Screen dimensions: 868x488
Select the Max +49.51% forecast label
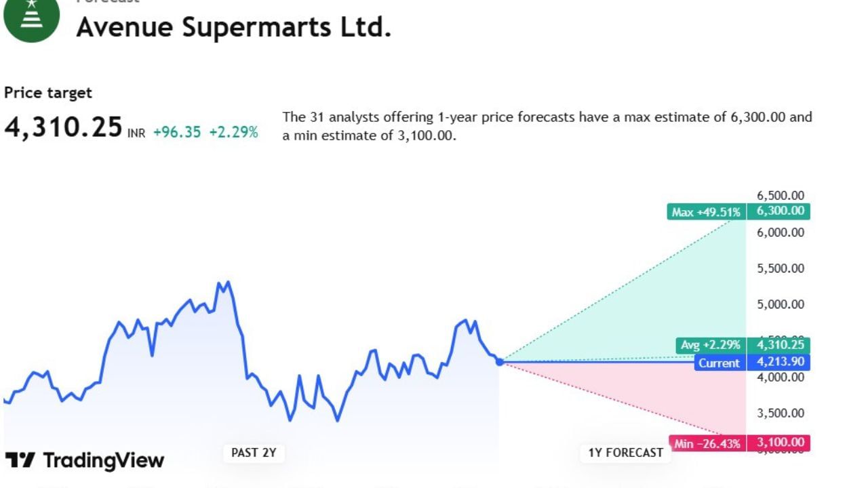pos(706,212)
